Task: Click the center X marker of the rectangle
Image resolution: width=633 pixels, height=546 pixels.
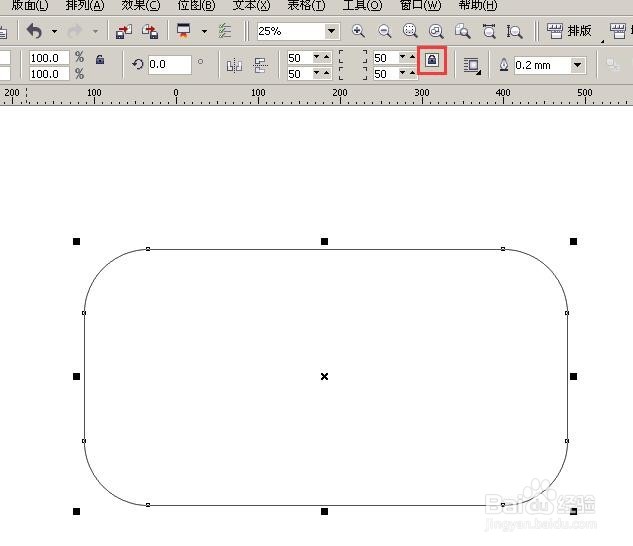Action: [324, 376]
